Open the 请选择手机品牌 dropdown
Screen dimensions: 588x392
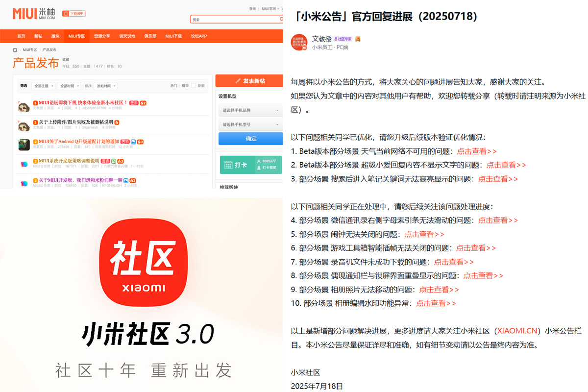(x=250, y=110)
